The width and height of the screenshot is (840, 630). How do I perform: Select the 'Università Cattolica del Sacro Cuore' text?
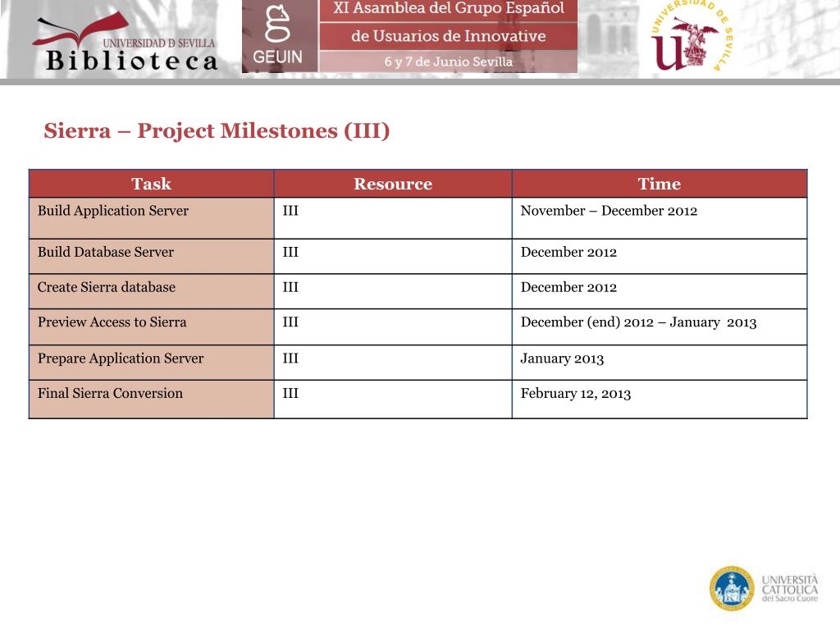pos(790,588)
